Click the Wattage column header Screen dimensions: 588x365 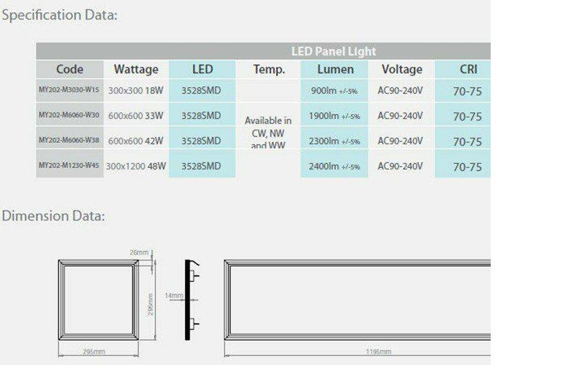coord(135,69)
